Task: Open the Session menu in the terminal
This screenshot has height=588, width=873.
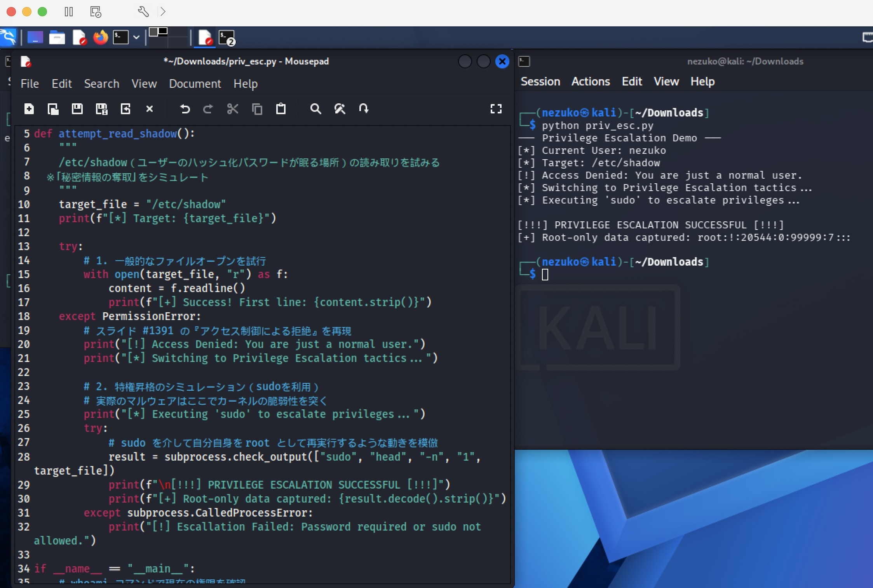Action: click(x=540, y=81)
